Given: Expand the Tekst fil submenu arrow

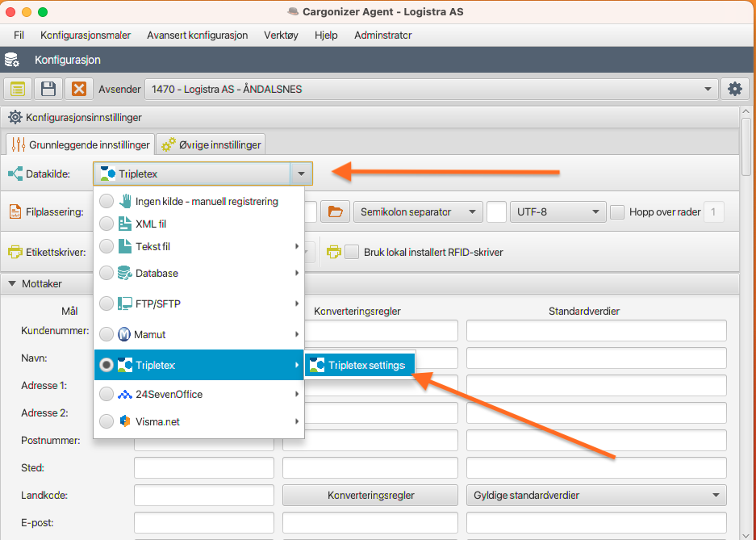Looking at the screenshot, I should pyautogui.click(x=297, y=246).
